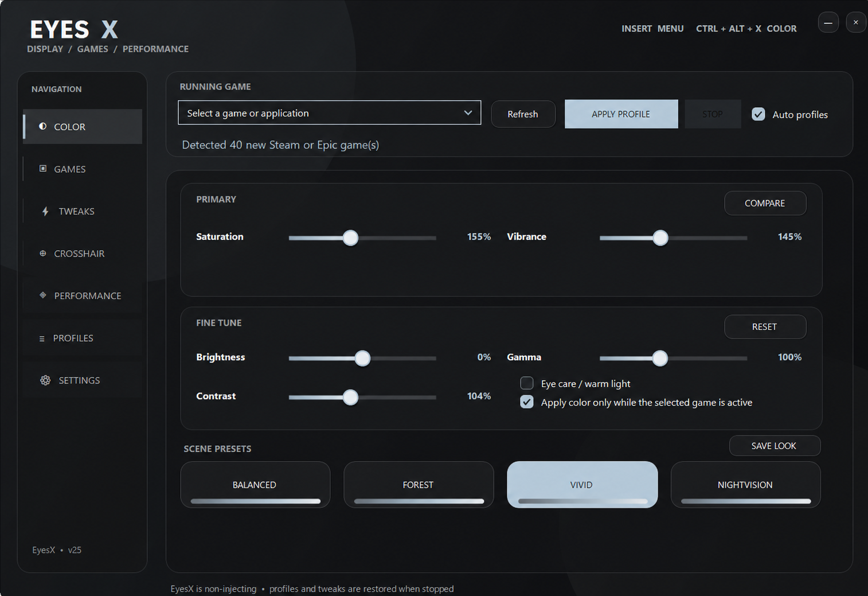
Task: Click the INSERT MENU hotkey label
Action: [x=652, y=29]
